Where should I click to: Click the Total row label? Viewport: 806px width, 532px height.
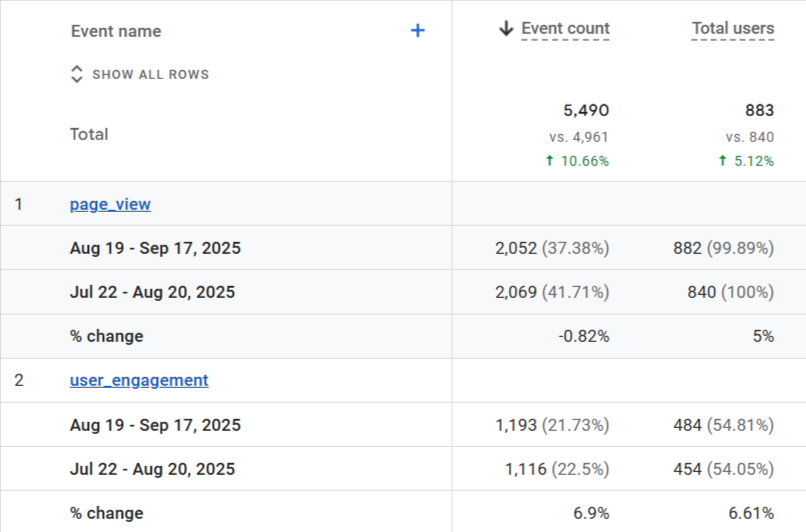89,134
